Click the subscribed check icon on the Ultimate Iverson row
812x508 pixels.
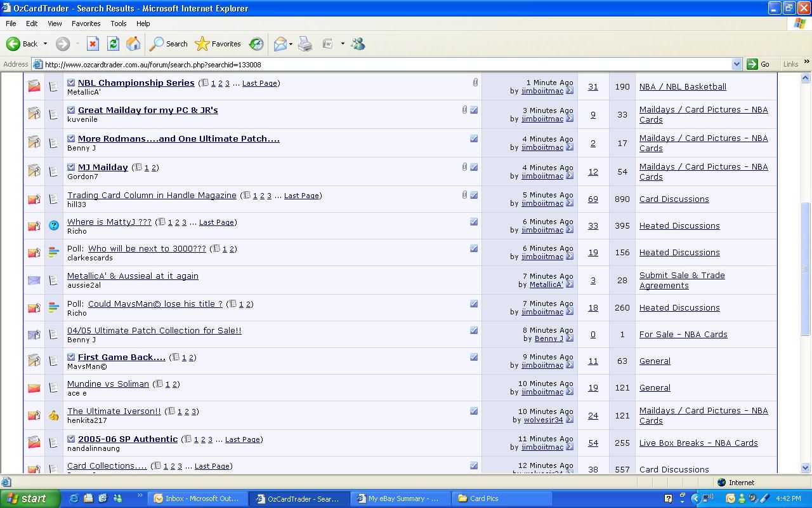pos(474,411)
